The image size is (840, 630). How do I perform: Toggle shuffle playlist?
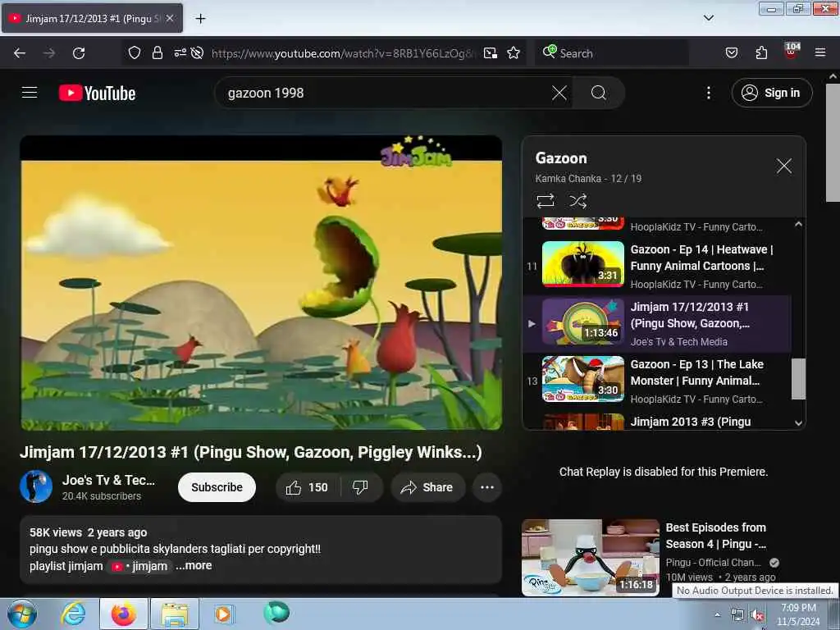click(577, 201)
